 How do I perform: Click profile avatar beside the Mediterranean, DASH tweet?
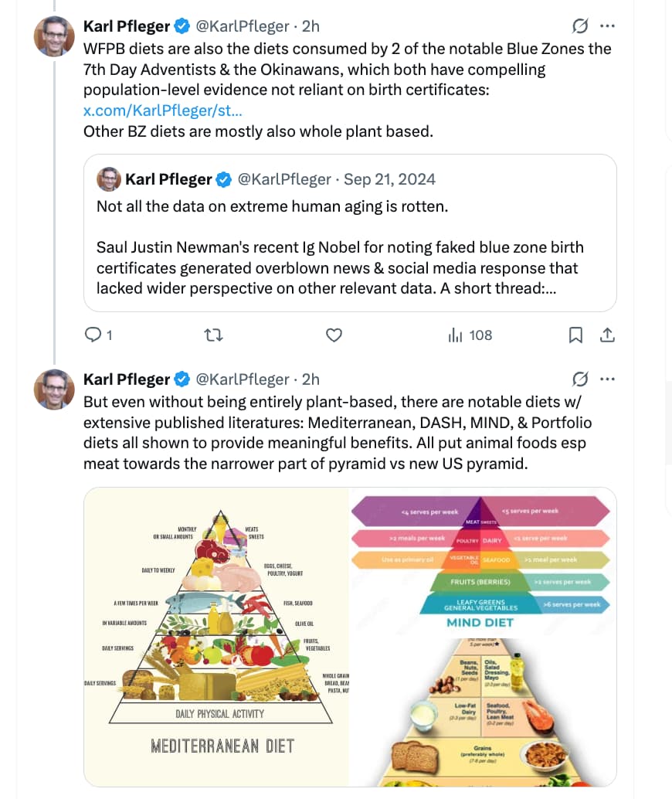pyautogui.click(x=54, y=389)
